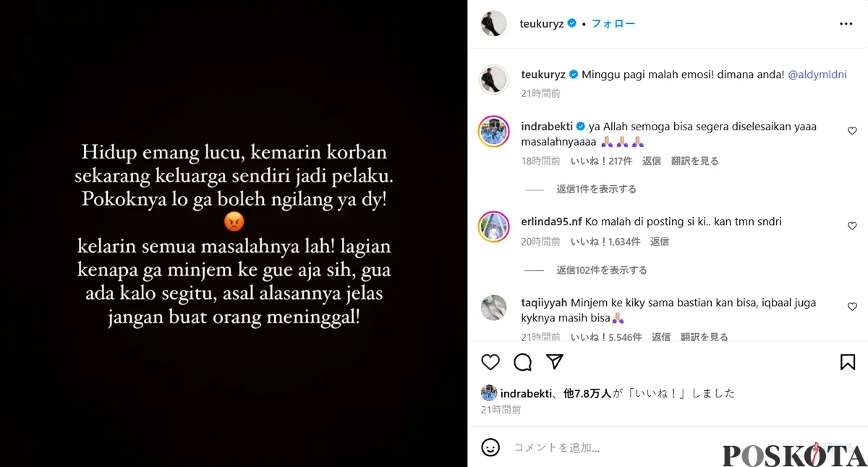
Task: Share post via paper plane icon
Action: (x=555, y=362)
